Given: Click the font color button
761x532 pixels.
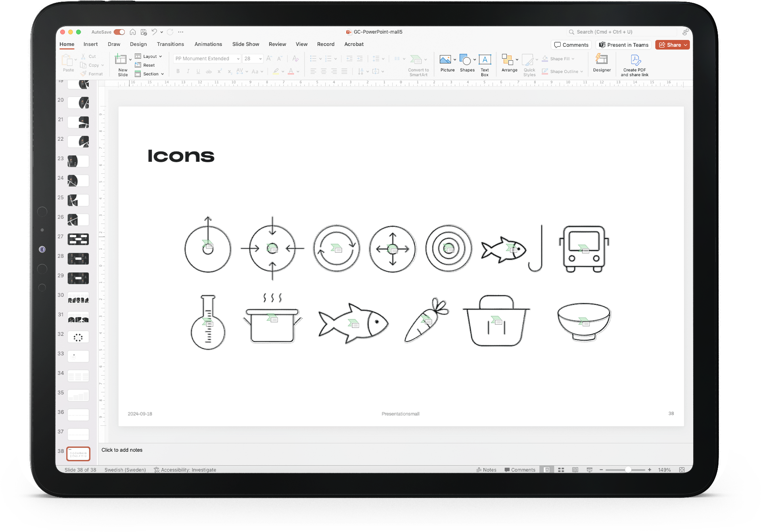Looking at the screenshot, I should click(x=291, y=71).
